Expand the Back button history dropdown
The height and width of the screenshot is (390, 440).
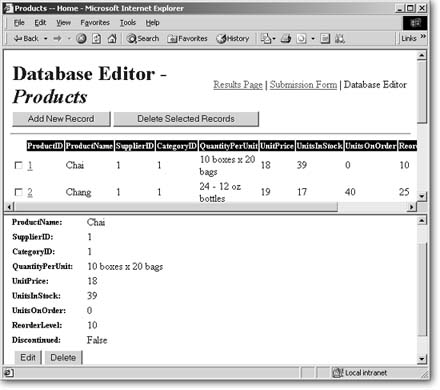pos(46,39)
